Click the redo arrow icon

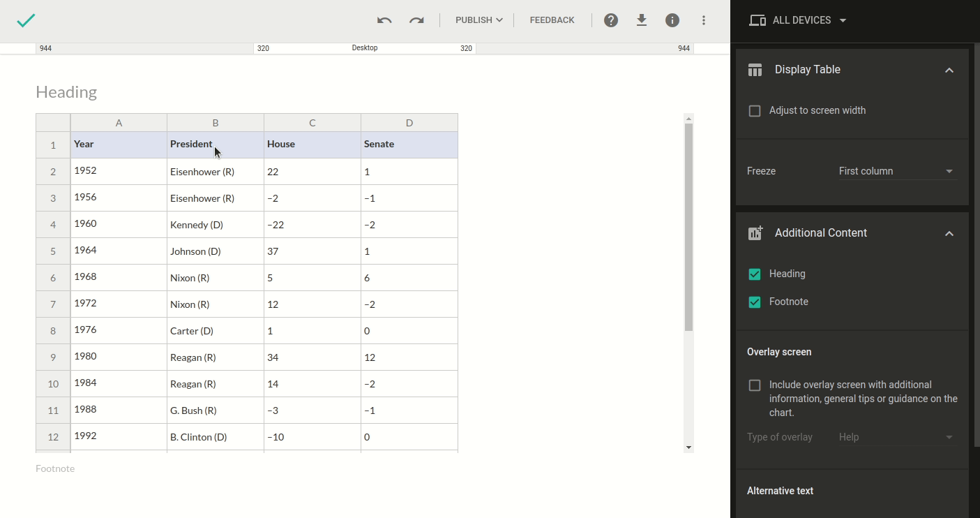tap(416, 20)
